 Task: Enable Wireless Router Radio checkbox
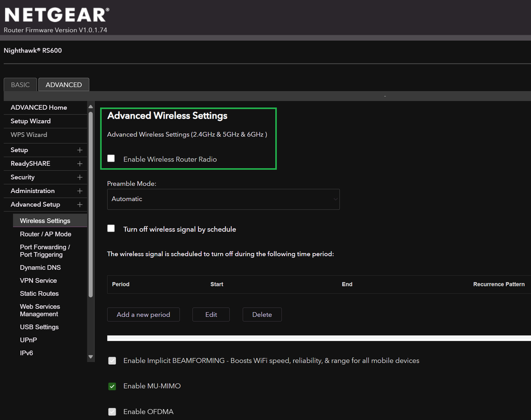click(111, 158)
